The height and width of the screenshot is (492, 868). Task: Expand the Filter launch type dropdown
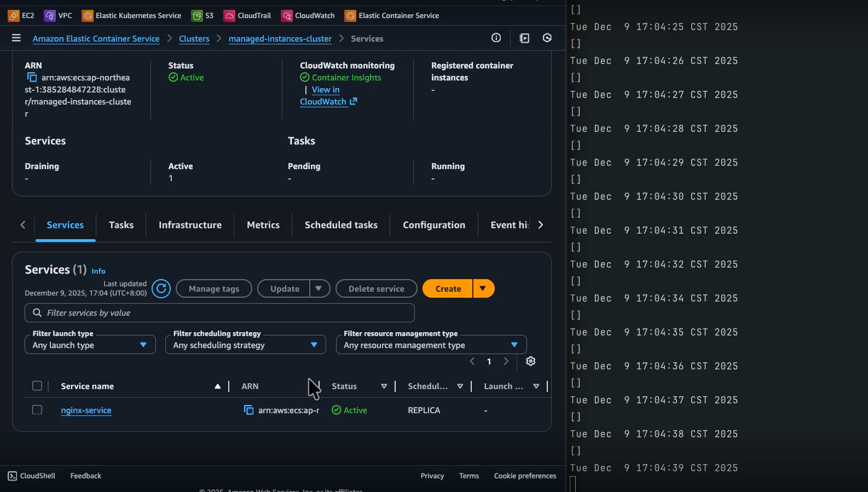point(90,345)
